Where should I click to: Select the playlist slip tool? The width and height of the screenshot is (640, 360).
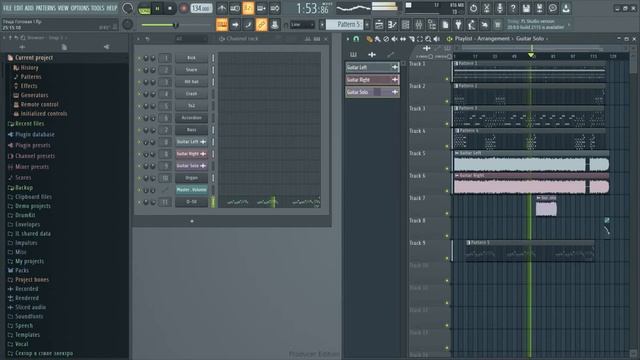coord(403,39)
